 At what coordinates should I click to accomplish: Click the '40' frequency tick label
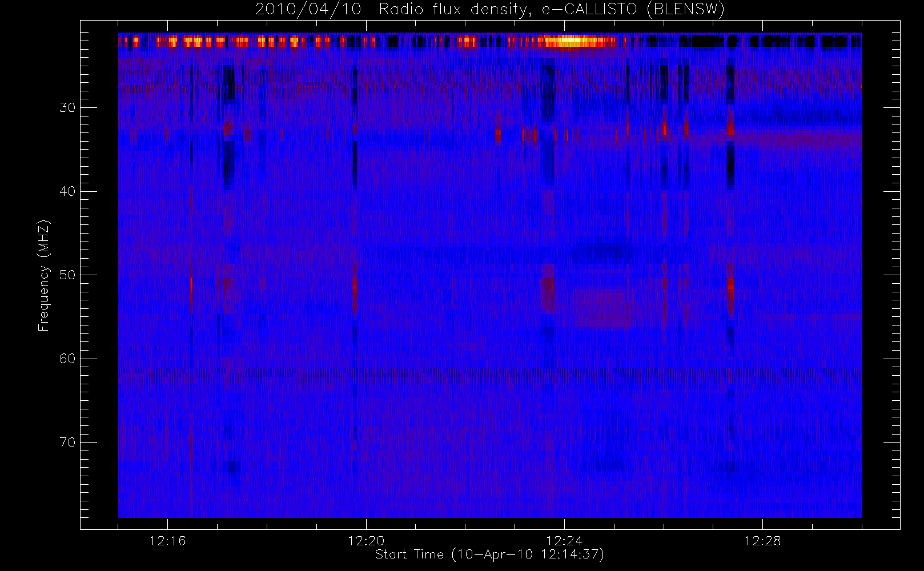click(67, 191)
